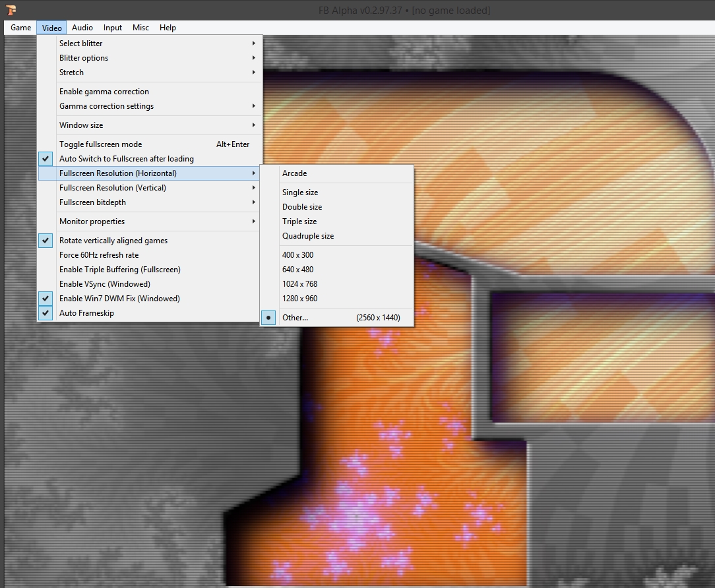Enable gamma correction option
The width and height of the screenshot is (715, 588).
[150, 92]
